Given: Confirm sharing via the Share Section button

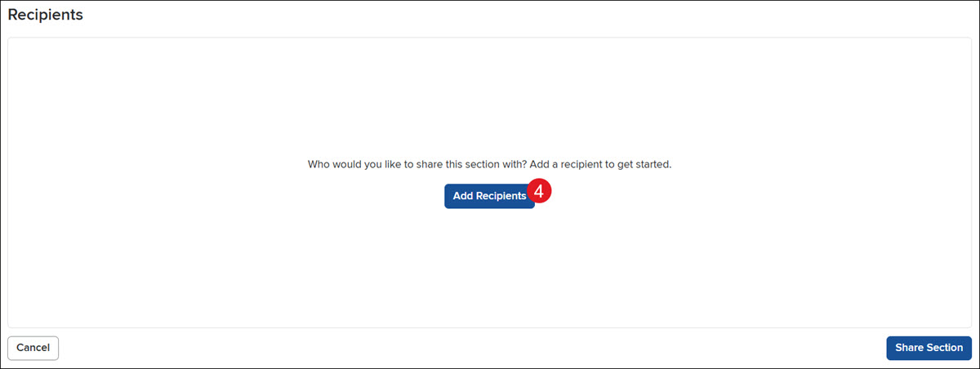Looking at the screenshot, I should coord(929,348).
